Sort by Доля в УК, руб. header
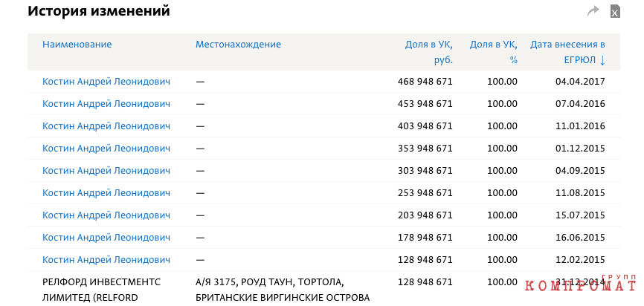The width and height of the screenshot is (644, 306). [x=429, y=52]
